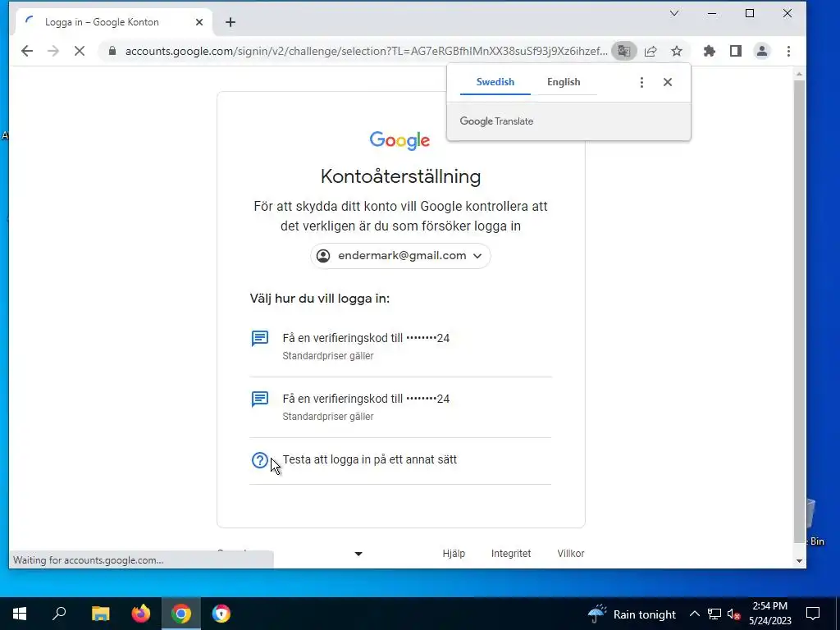Open Windows taskbar search
This screenshot has height=630, width=840.
[59, 614]
